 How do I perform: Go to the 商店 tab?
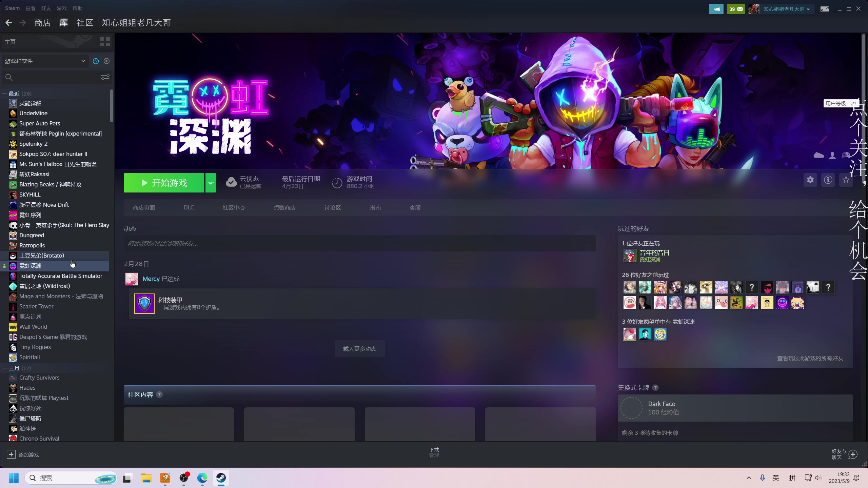pos(42,23)
